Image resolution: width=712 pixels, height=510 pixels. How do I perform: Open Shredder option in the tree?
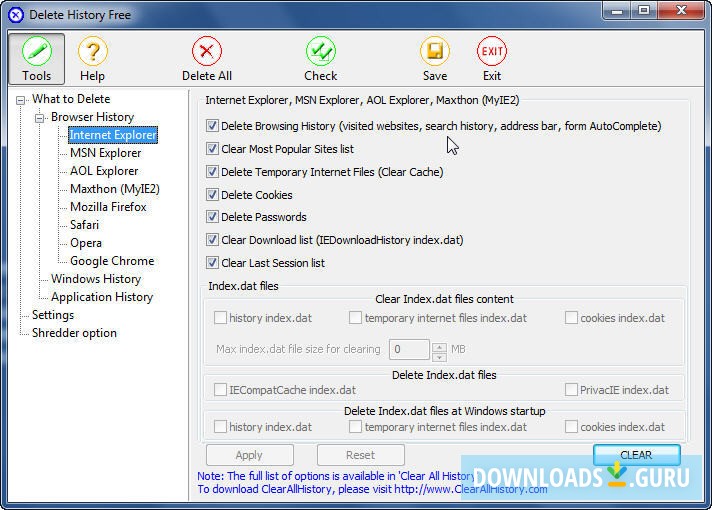click(x=74, y=333)
